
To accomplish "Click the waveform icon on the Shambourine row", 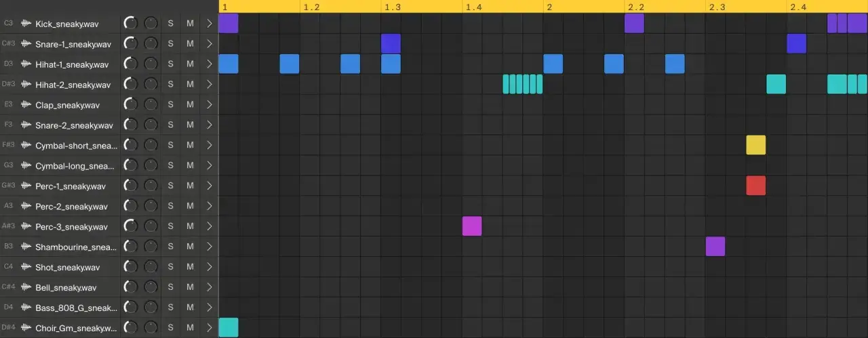I will pos(26,247).
